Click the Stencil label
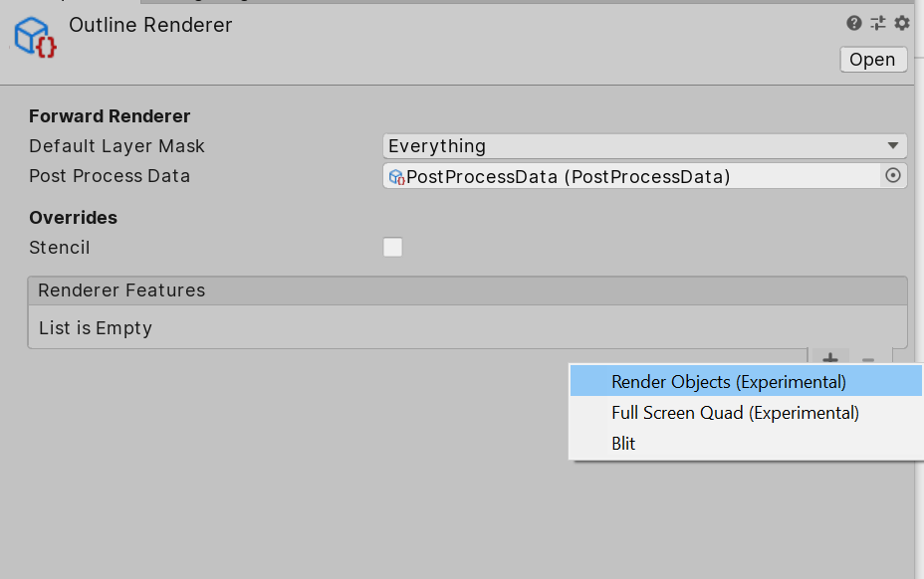 coord(60,248)
